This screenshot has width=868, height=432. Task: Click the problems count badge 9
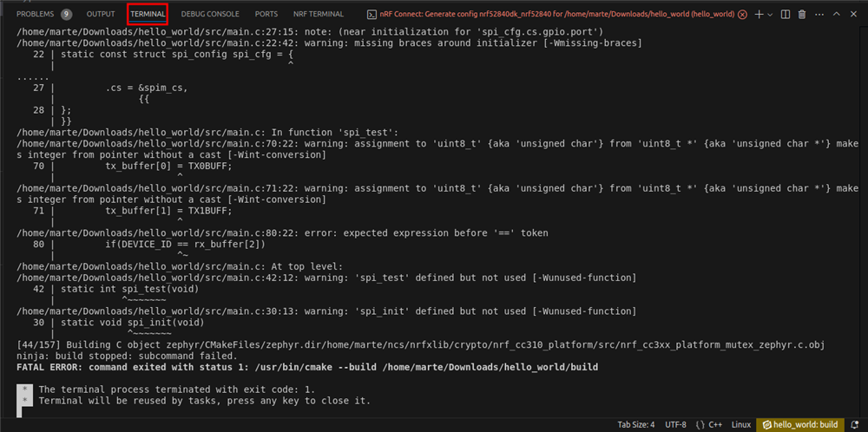coord(66,15)
